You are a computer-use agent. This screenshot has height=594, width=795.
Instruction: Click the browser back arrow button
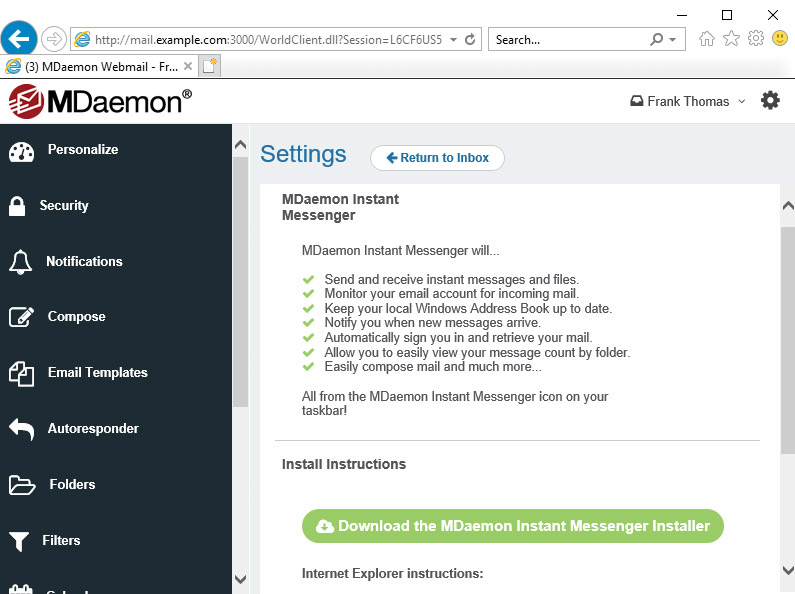(19, 38)
